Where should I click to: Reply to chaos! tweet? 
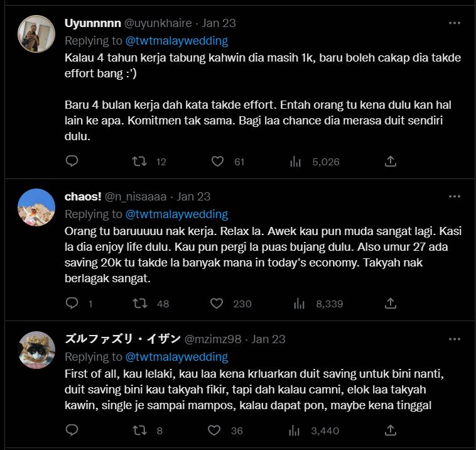coord(72,304)
